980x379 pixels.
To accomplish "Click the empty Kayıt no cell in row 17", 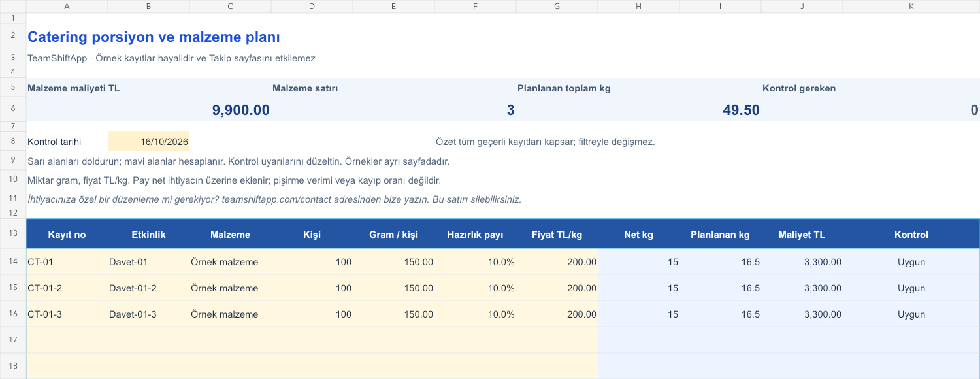I will point(67,340).
